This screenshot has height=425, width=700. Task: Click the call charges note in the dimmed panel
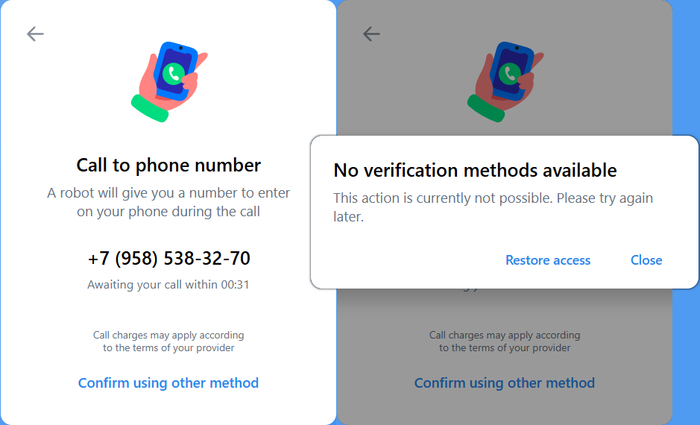tap(504, 342)
